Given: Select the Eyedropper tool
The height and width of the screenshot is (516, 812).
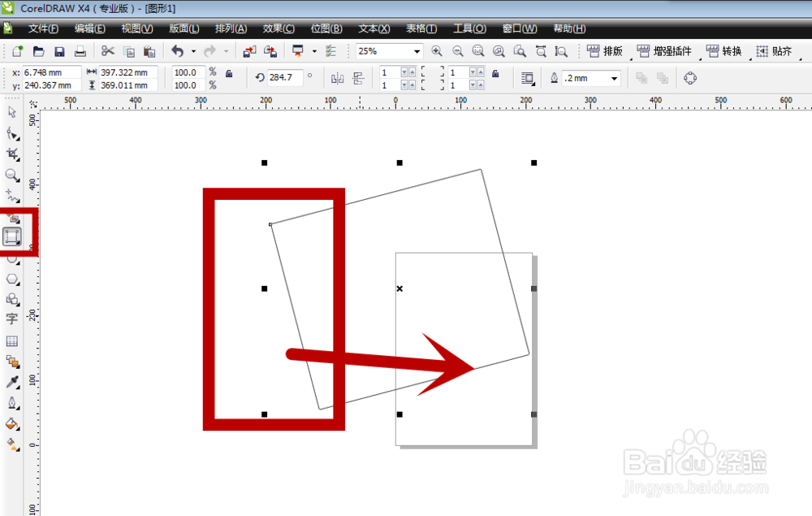Looking at the screenshot, I should (x=12, y=383).
